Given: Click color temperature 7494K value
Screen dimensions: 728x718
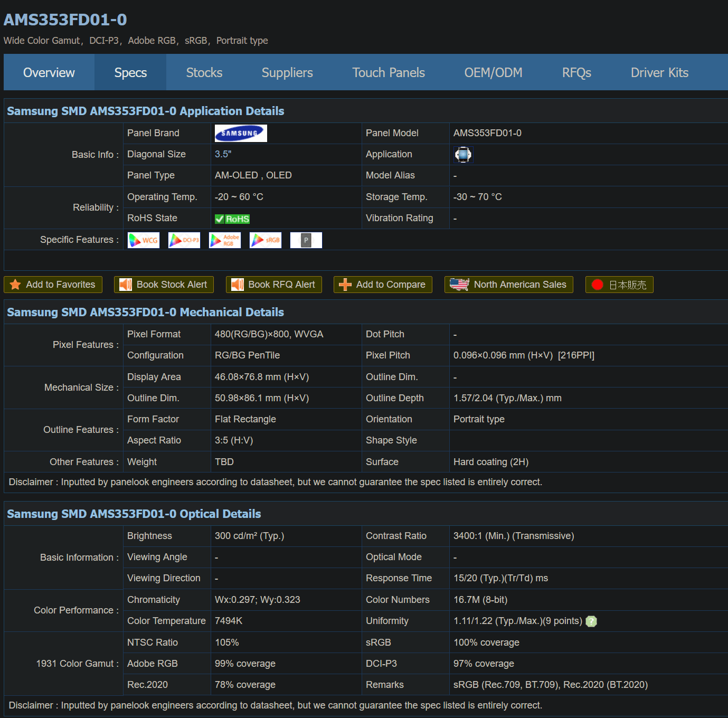Looking at the screenshot, I should (228, 621).
